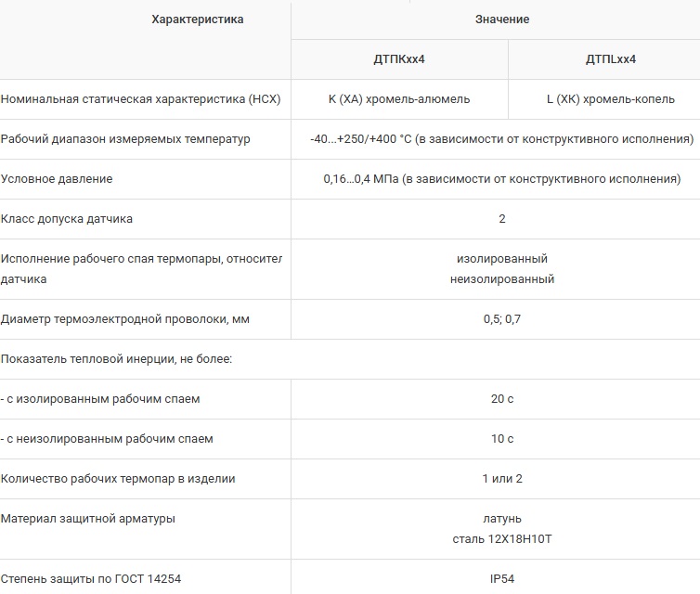Viewport: 700px width, 594px height.
Task: Click the pressure value 0,16…0,4 МПа
Action: click(502, 179)
